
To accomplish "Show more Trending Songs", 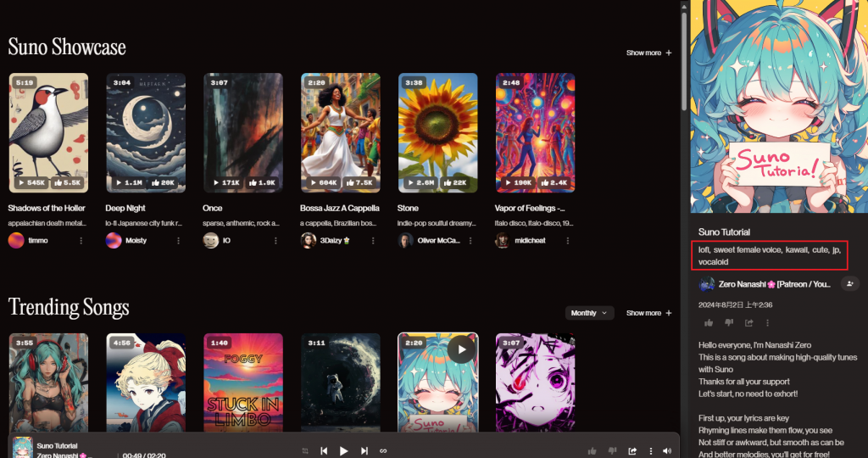I will click(648, 313).
